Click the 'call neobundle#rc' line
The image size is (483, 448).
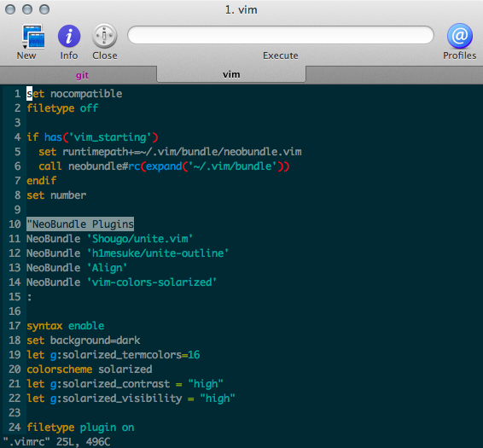tap(164, 166)
